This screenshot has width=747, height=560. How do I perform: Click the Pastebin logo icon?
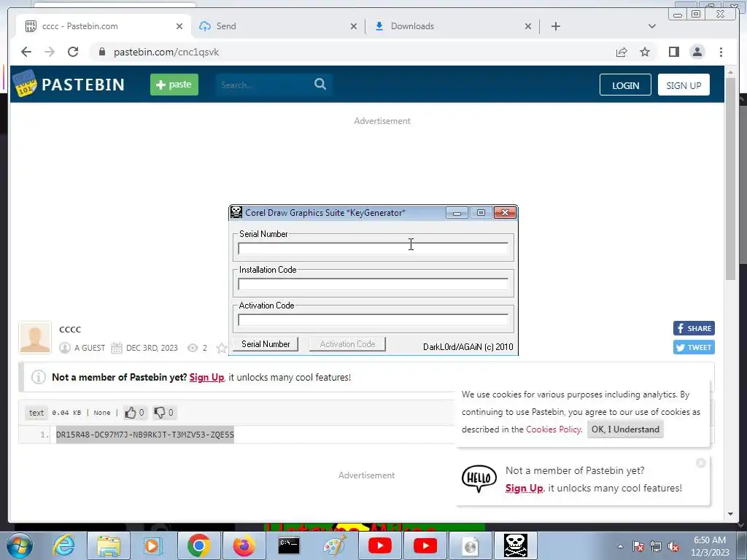24,83
